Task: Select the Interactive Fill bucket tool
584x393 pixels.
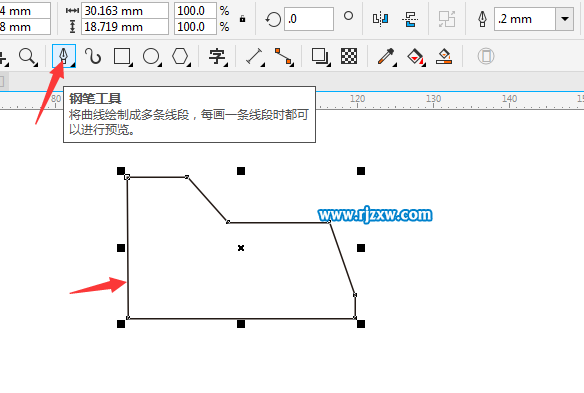Action: click(x=416, y=57)
